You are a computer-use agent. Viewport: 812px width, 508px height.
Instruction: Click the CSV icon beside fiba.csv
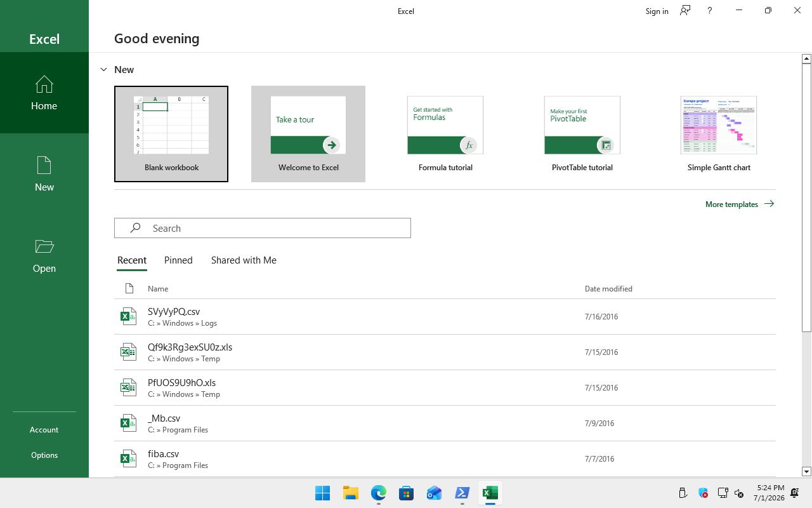click(x=129, y=458)
